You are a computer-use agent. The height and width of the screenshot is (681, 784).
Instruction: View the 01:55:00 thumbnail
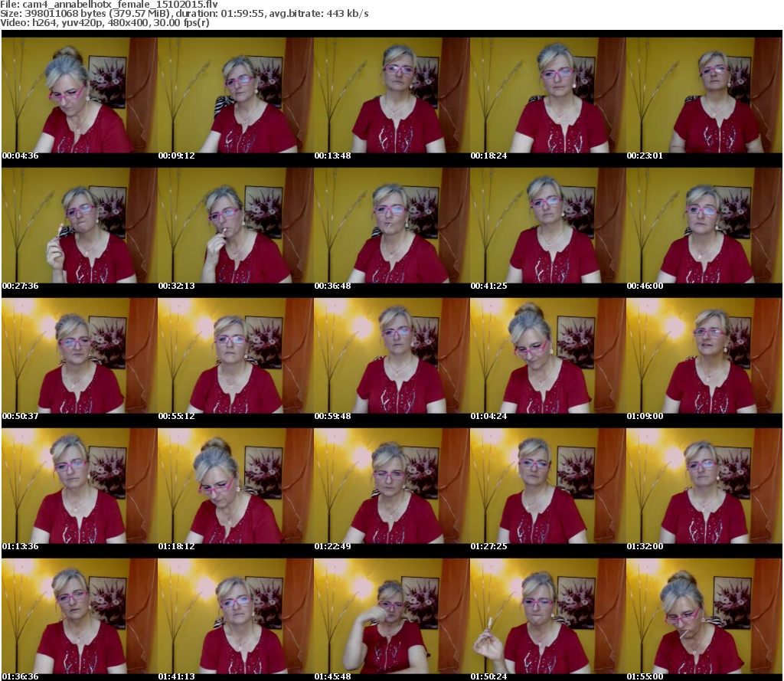point(704,616)
